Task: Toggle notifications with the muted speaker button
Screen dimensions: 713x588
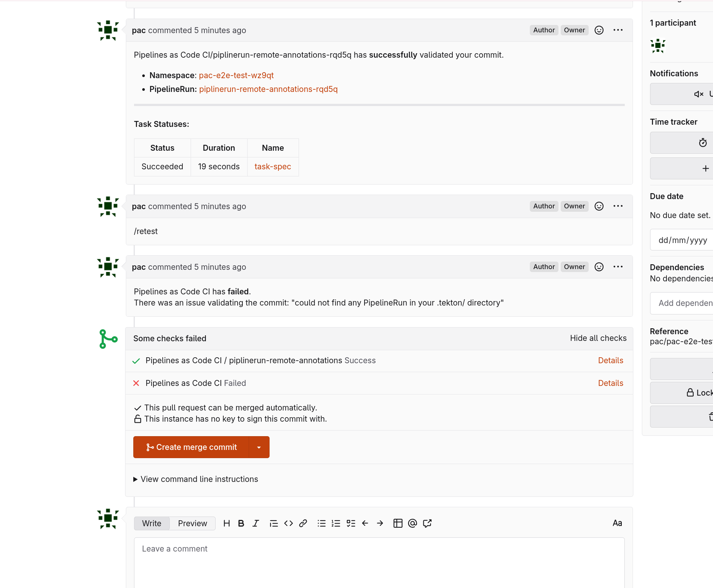Action: click(698, 94)
